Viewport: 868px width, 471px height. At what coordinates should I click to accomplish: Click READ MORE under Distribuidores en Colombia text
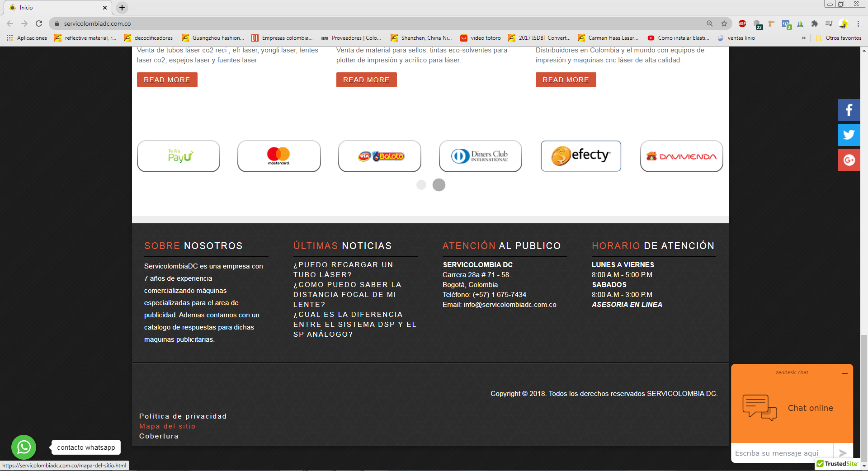(x=566, y=80)
